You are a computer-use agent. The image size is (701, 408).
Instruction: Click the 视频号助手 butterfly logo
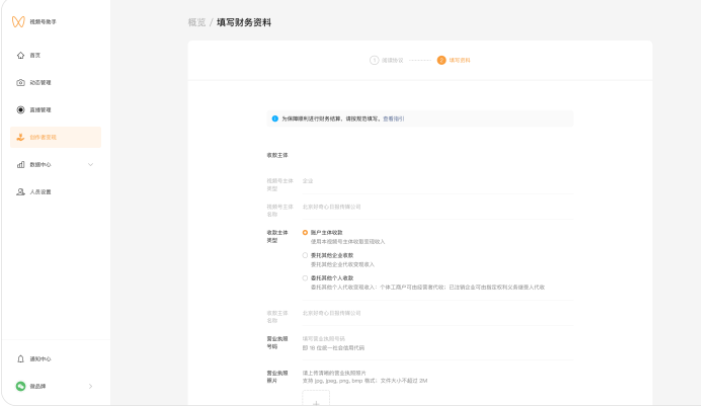coord(18,21)
